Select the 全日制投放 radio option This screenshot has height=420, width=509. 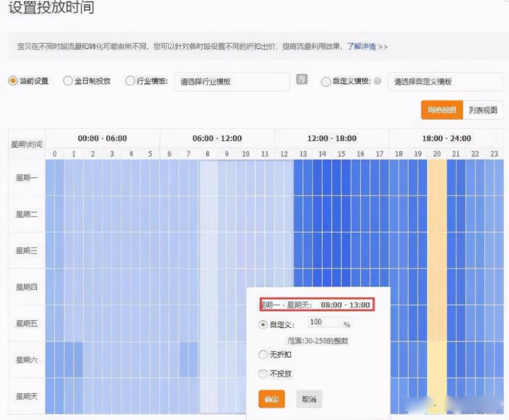pos(68,80)
